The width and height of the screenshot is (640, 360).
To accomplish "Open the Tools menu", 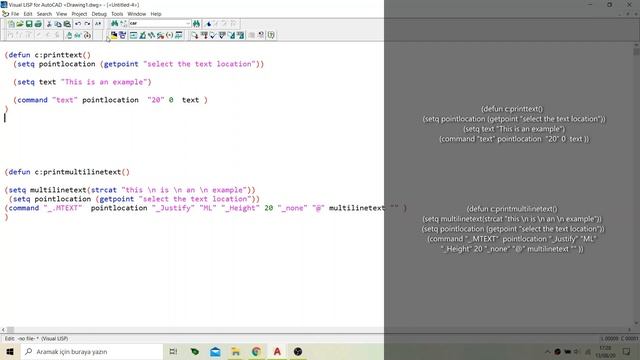I will pos(117,14).
